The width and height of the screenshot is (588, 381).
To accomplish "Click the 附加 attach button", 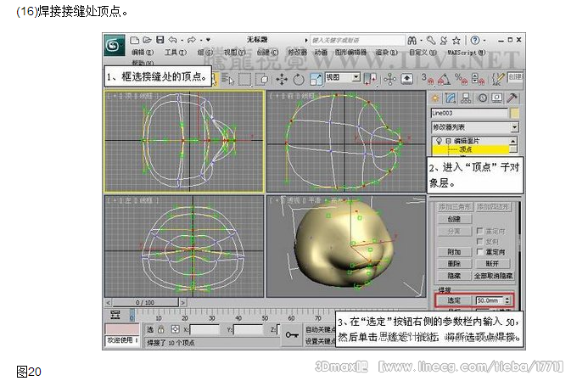I will 454,252.
